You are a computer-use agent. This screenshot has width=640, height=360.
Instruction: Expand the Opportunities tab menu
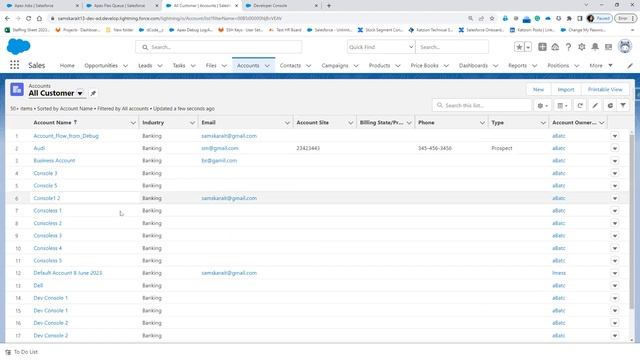pyautogui.click(x=125, y=66)
